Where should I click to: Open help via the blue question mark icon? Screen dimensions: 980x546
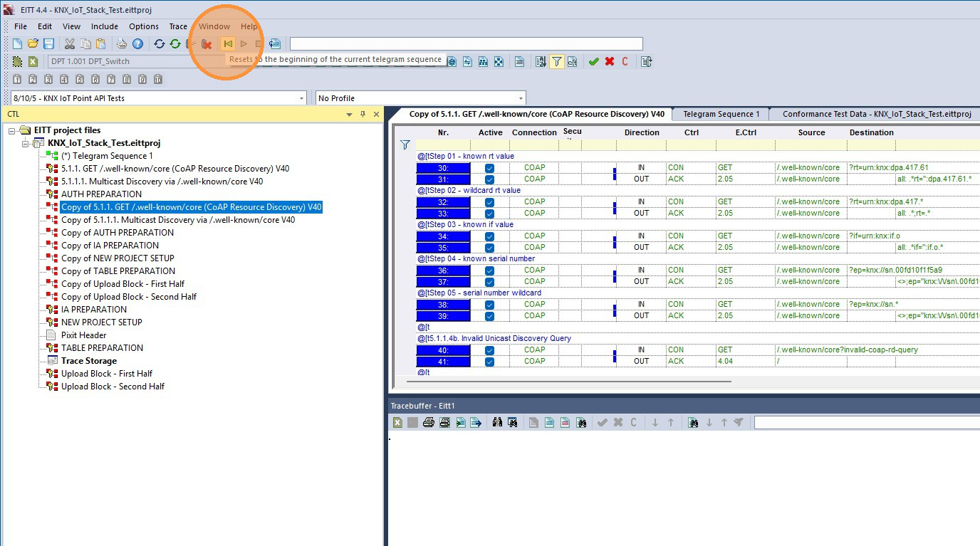pyautogui.click(x=137, y=44)
